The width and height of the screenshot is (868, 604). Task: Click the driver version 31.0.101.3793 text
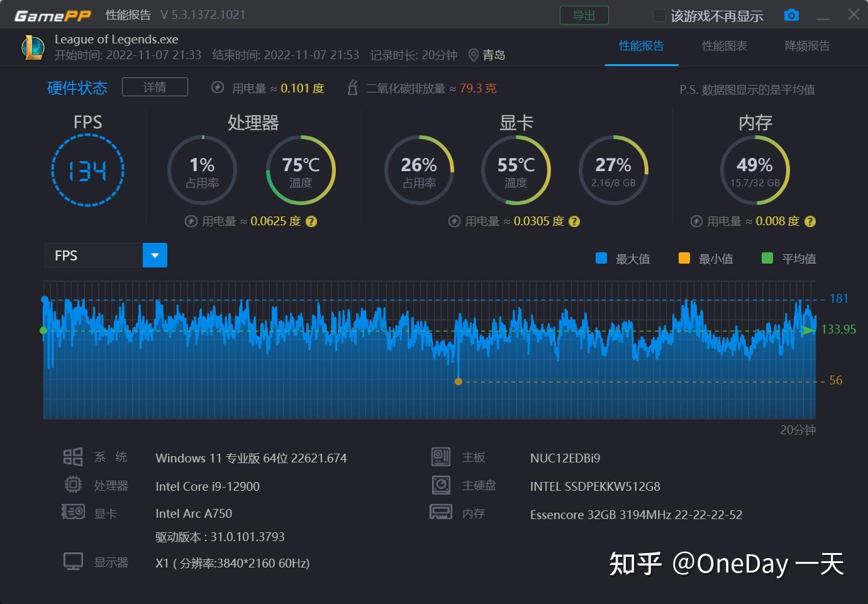[220, 537]
